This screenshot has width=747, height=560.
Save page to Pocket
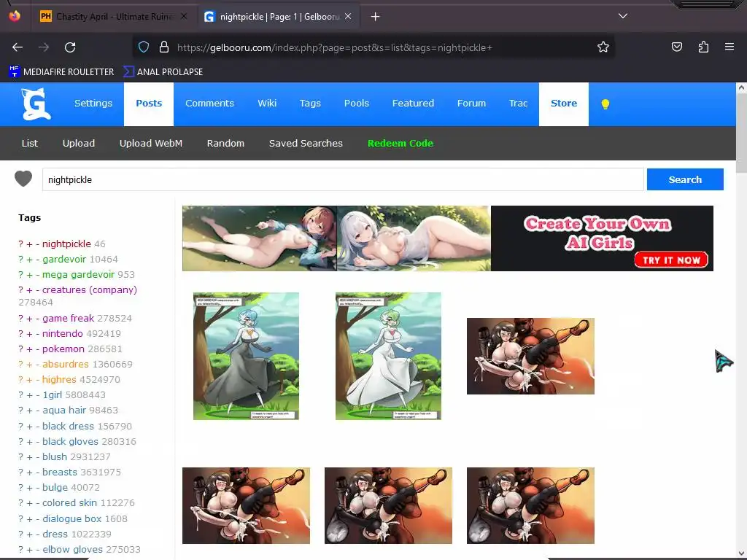point(676,47)
